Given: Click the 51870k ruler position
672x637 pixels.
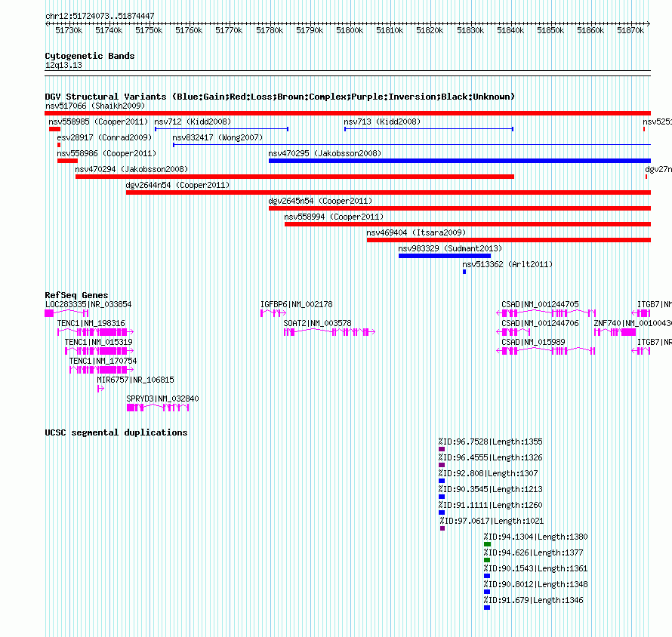Looking at the screenshot, I should coord(630,30).
